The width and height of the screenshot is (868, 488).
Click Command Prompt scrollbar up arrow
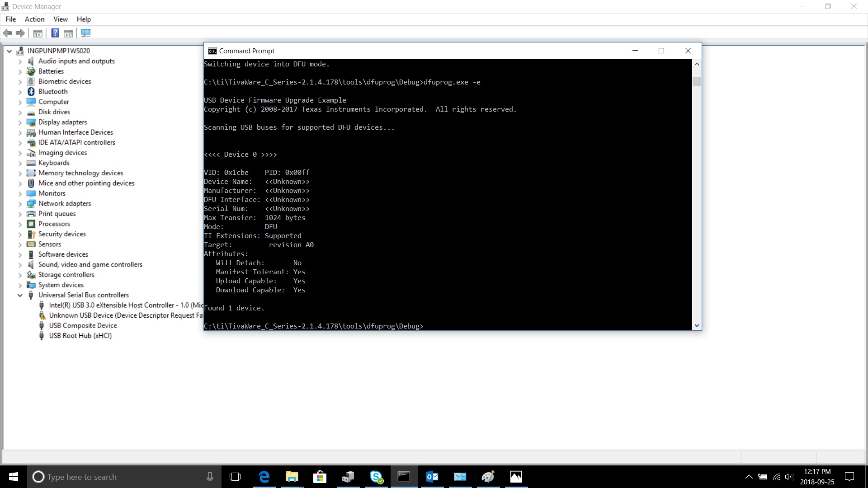[697, 64]
